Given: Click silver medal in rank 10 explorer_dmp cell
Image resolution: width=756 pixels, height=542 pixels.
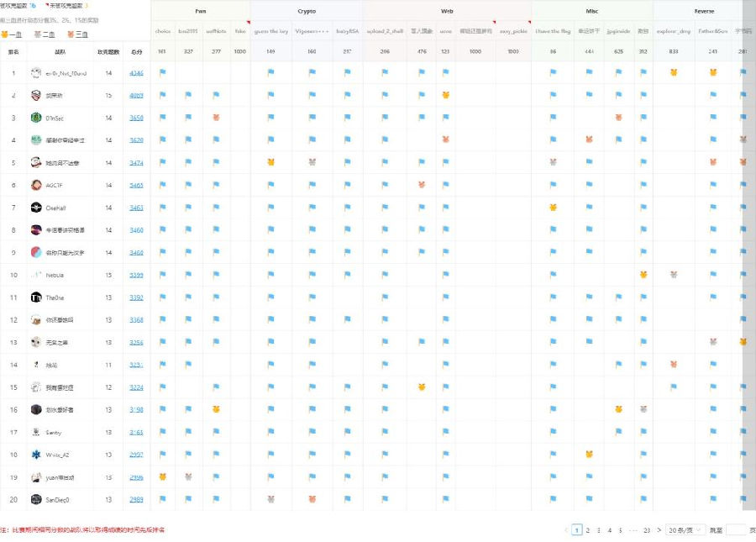Looking at the screenshot, I should click(674, 275).
